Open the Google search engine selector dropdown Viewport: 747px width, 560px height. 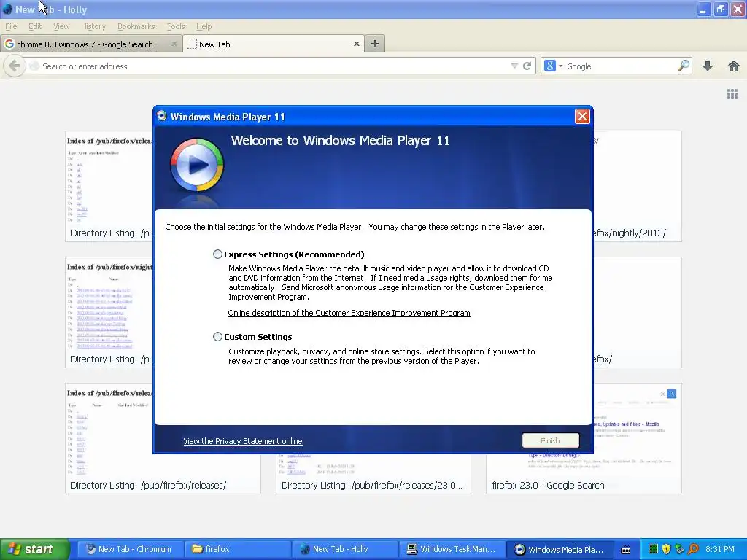[553, 66]
